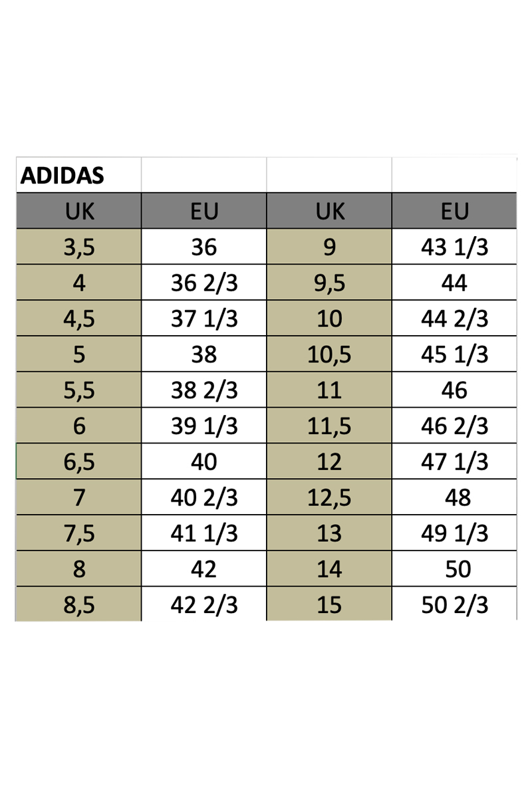The height and width of the screenshot is (798, 532).
Task: Select the EU 49 1/3 cell
Action: [x=455, y=533]
